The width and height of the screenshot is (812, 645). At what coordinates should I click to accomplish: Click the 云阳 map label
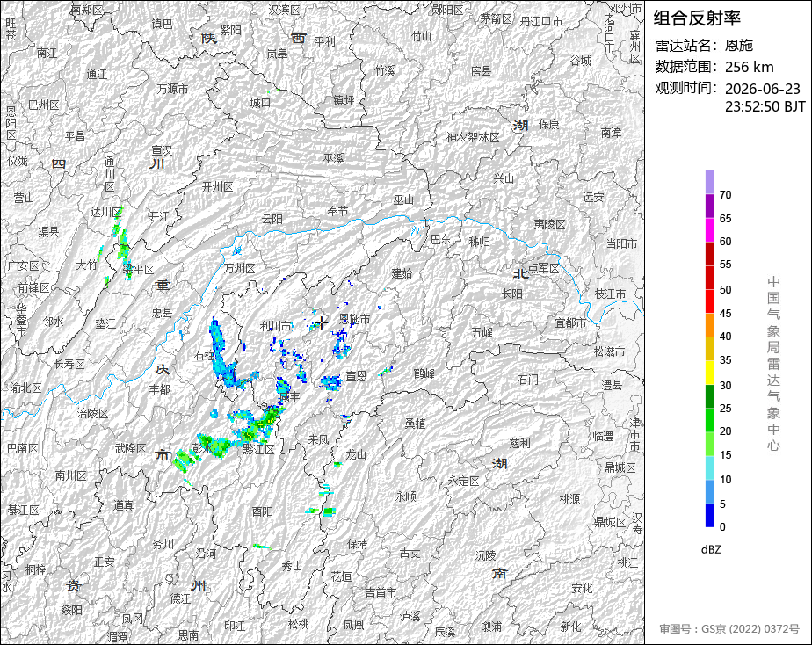tap(272, 219)
